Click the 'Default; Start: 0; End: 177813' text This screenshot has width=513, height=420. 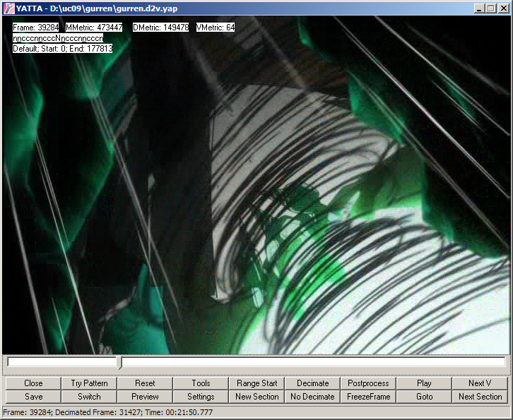(x=62, y=49)
